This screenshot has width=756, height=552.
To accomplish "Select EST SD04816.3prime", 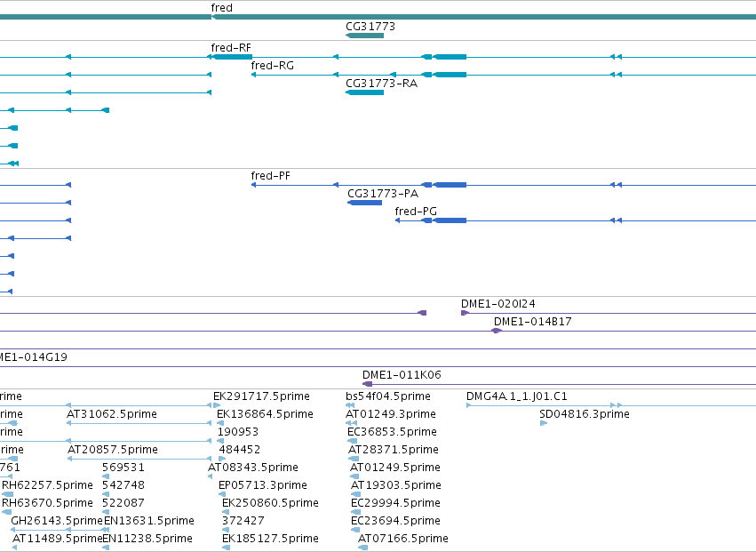I will (x=585, y=414).
